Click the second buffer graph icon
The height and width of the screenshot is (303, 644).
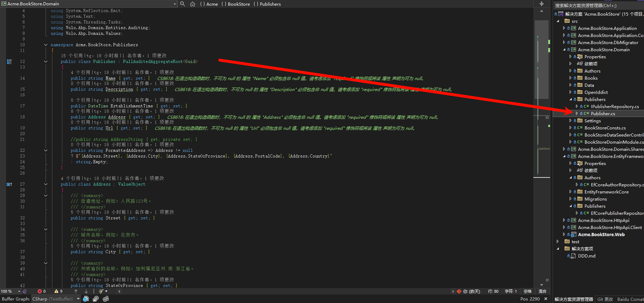pyautogui.click(x=96, y=299)
